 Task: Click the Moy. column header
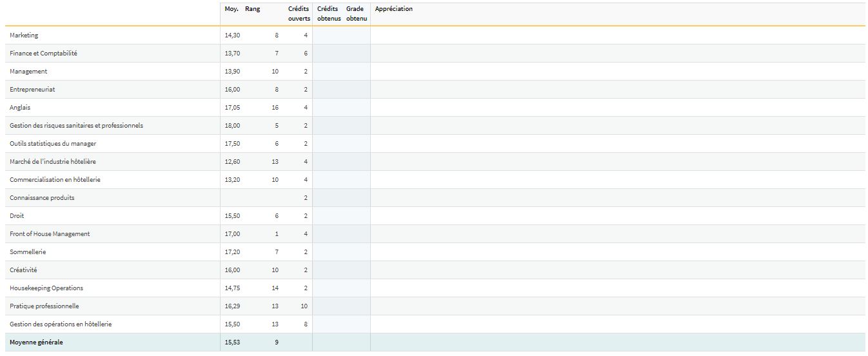pos(232,9)
